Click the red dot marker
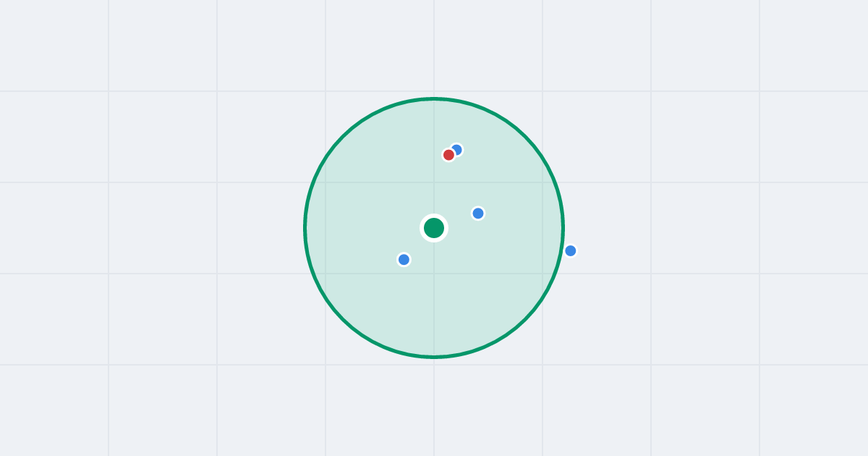Screen dimensions: 868x456 pyautogui.click(x=448, y=155)
